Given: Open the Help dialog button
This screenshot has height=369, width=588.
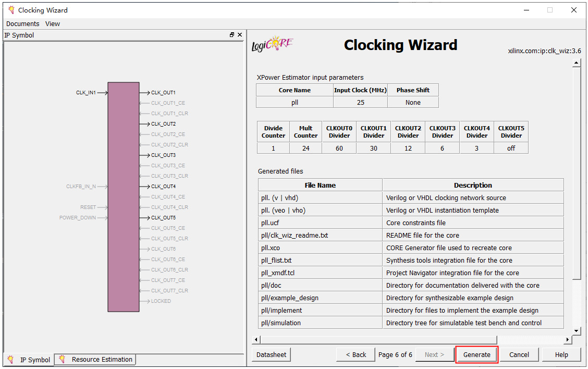Looking at the screenshot, I should (x=561, y=354).
